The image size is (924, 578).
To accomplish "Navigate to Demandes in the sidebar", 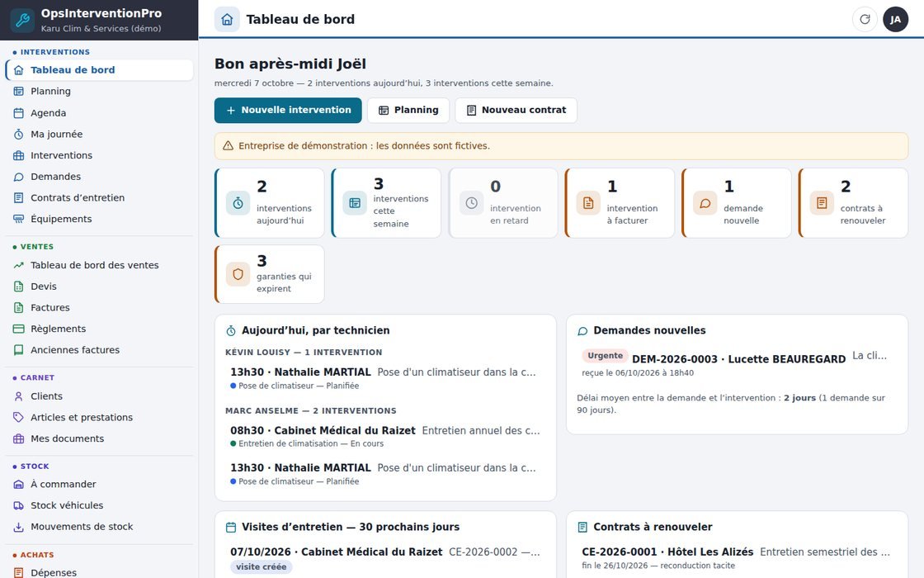I will click(x=100, y=177).
